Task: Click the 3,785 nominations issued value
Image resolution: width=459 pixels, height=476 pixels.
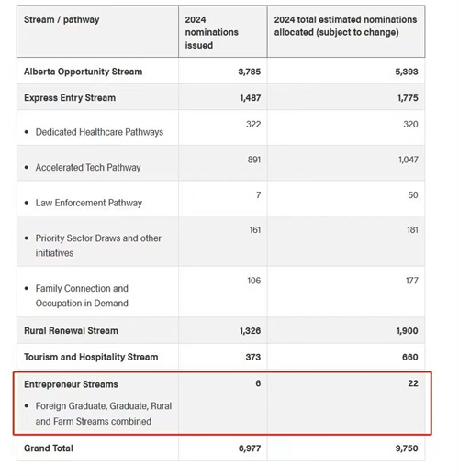Action: click(x=250, y=72)
